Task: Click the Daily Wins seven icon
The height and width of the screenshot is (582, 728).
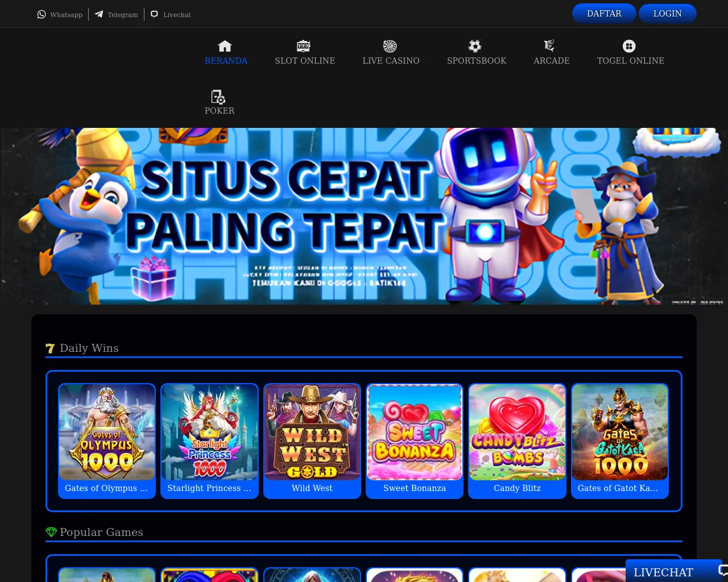Action: tap(50, 348)
